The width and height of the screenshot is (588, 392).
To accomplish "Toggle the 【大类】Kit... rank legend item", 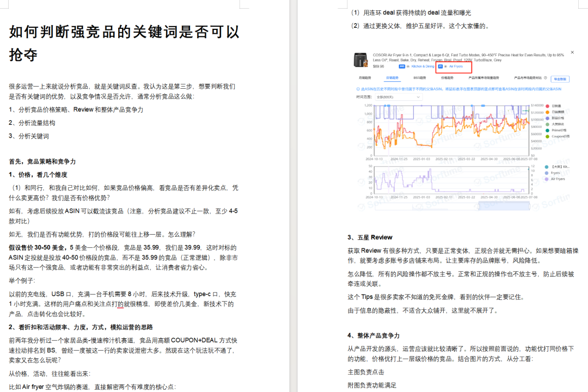I will click(557, 167).
